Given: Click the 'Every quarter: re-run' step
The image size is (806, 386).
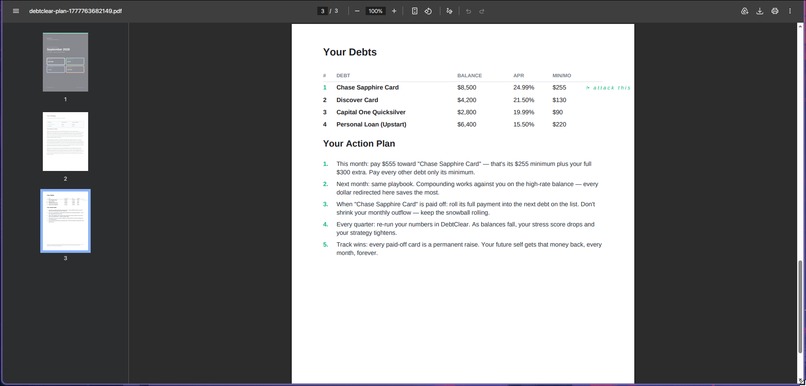Looking at the screenshot, I should [x=466, y=229].
